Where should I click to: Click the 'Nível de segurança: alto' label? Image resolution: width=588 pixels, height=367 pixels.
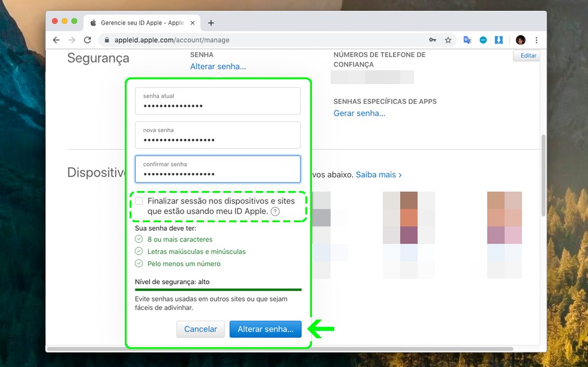coord(172,282)
